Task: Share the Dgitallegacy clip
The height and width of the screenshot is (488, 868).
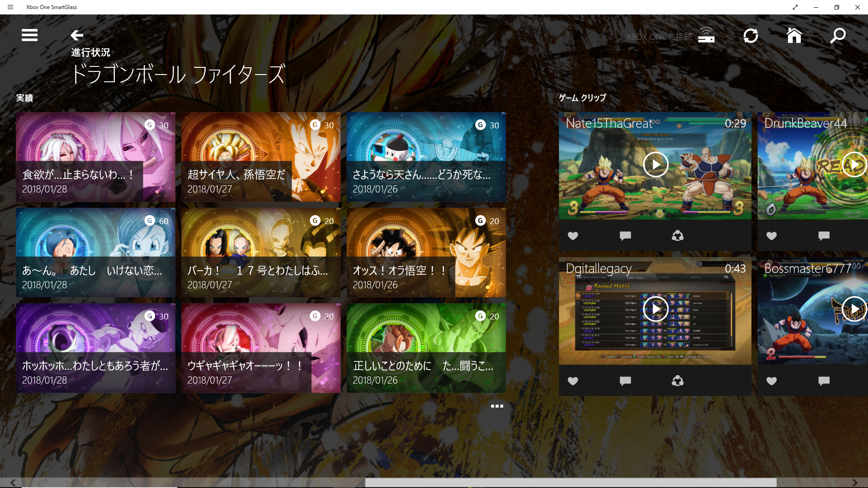Action: point(677,380)
